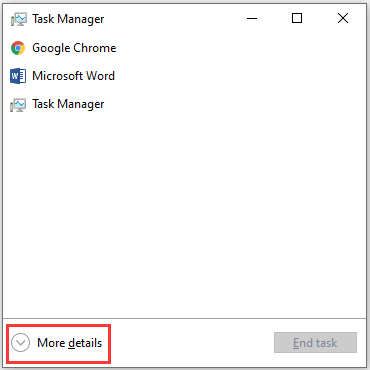Screen dimensions: 370x370
Task: Click the circular chevron beside More details
Action: (x=20, y=343)
